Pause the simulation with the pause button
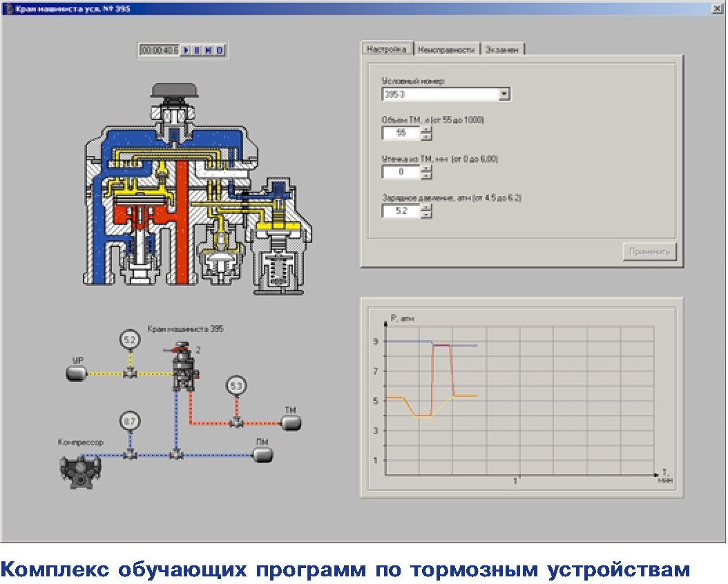Viewport: 728px width, 584px height. click(x=197, y=50)
